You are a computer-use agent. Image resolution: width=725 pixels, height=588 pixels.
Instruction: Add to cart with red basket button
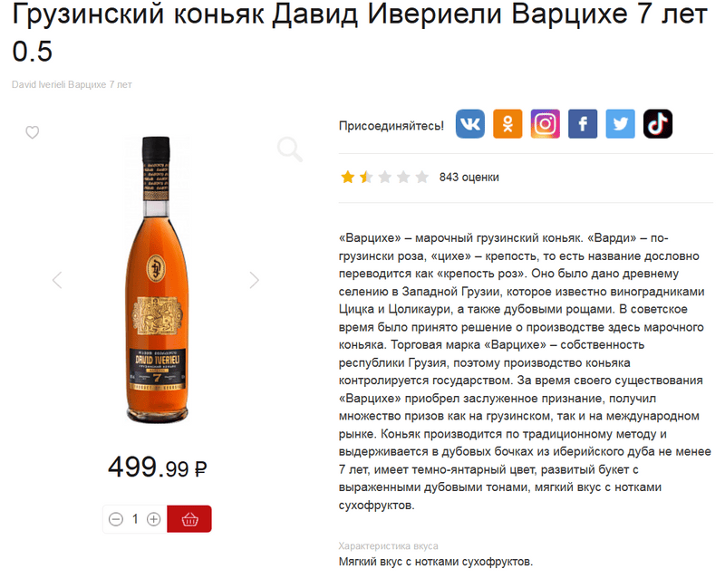[189, 519]
